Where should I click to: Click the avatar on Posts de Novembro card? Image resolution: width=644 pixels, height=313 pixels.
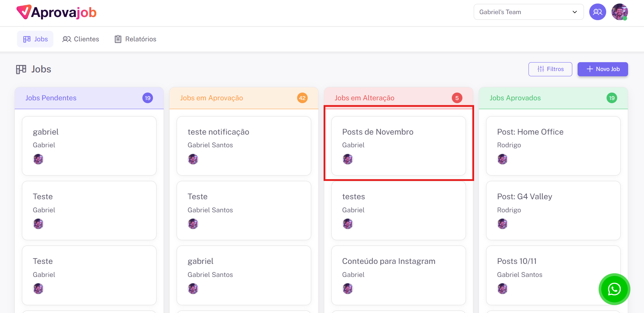(348, 159)
